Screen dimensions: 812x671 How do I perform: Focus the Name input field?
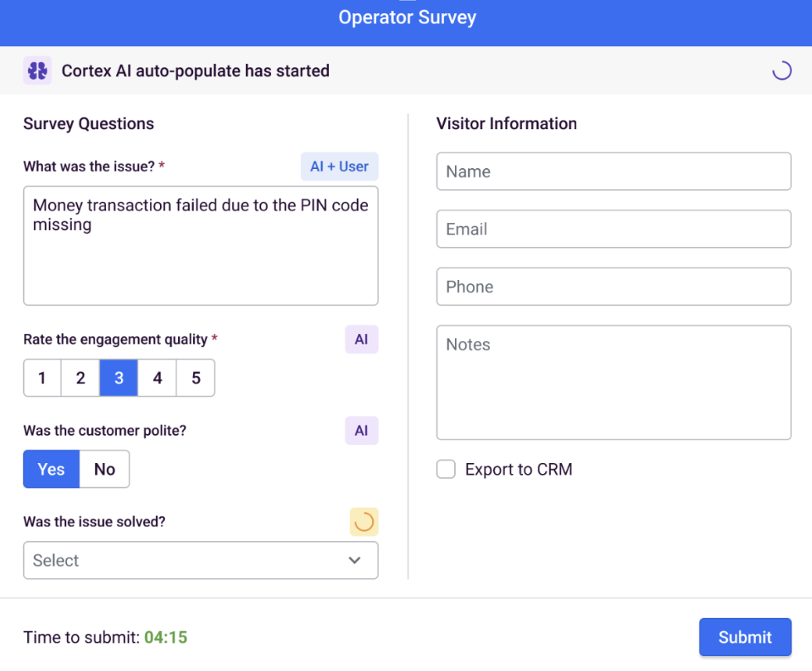pos(614,171)
